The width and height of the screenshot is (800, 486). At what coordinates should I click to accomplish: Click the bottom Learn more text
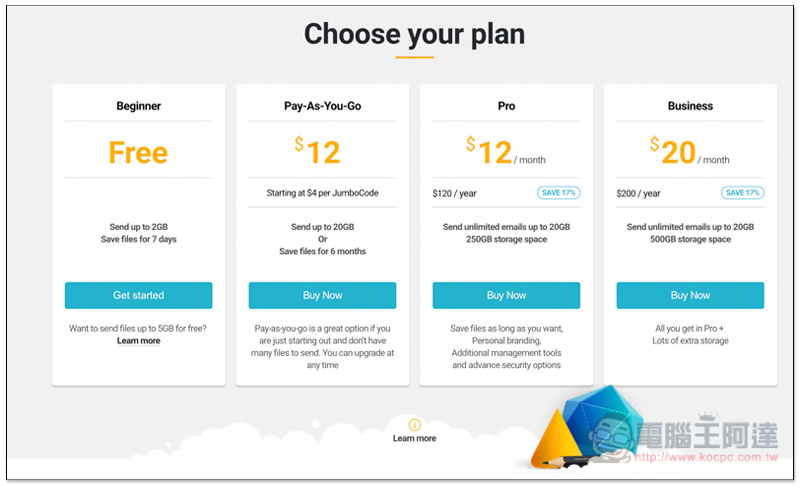coord(414,438)
